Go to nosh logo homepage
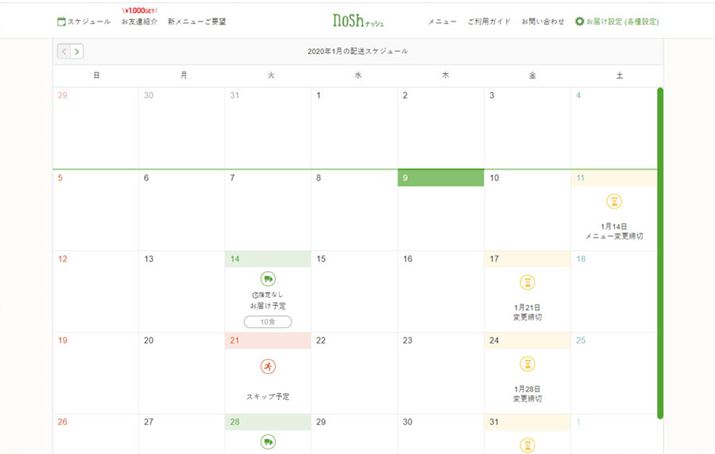 pyautogui.click(x=358, y=21)
